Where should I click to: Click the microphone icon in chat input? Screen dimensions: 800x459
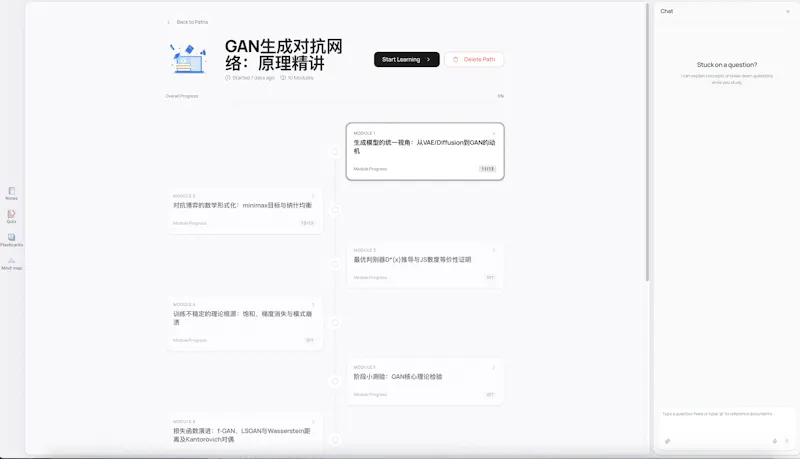tap(774, 441)
